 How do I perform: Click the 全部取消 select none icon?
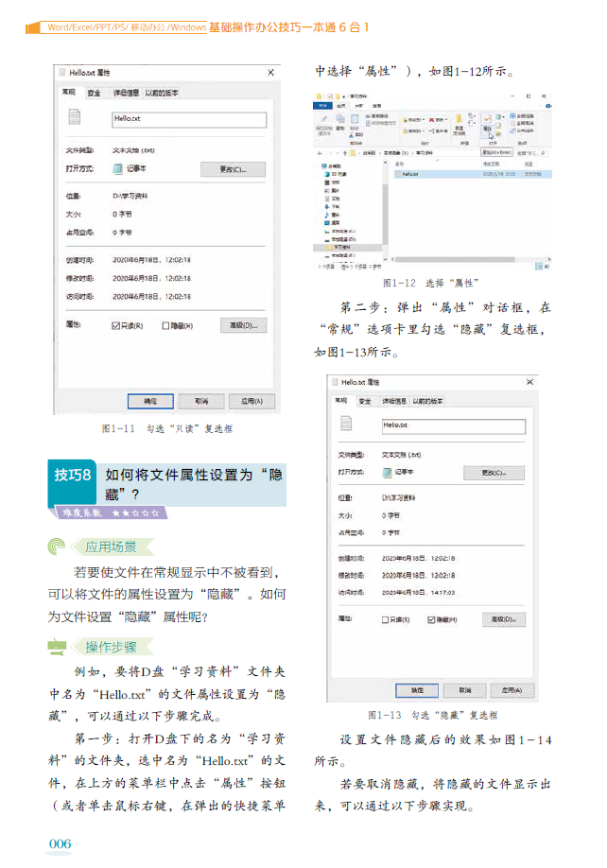pos(512,124)
